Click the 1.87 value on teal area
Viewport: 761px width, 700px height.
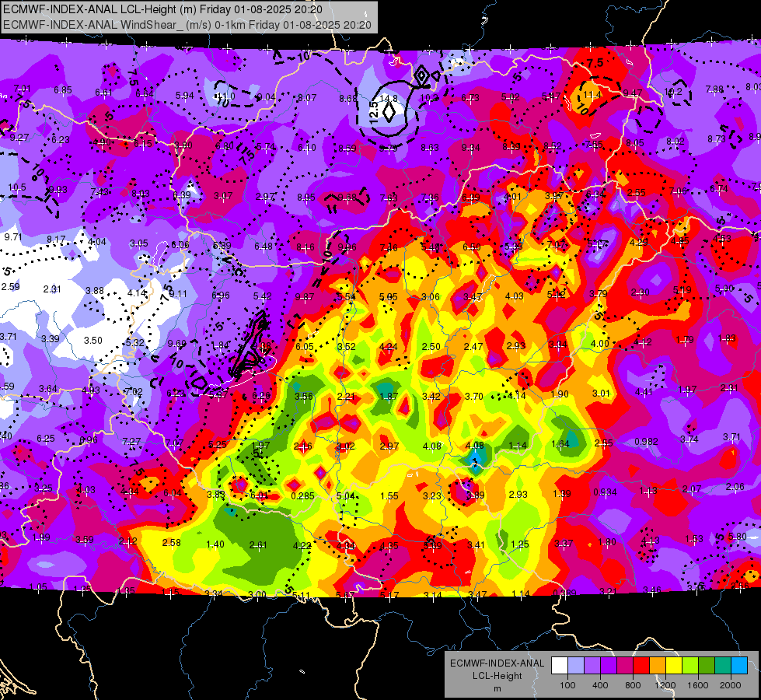tap(388, 397)
